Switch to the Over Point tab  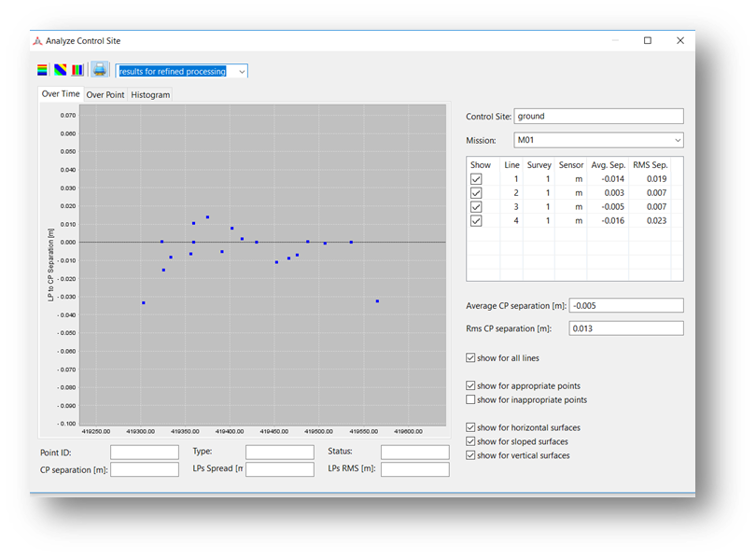coord(105,95)
